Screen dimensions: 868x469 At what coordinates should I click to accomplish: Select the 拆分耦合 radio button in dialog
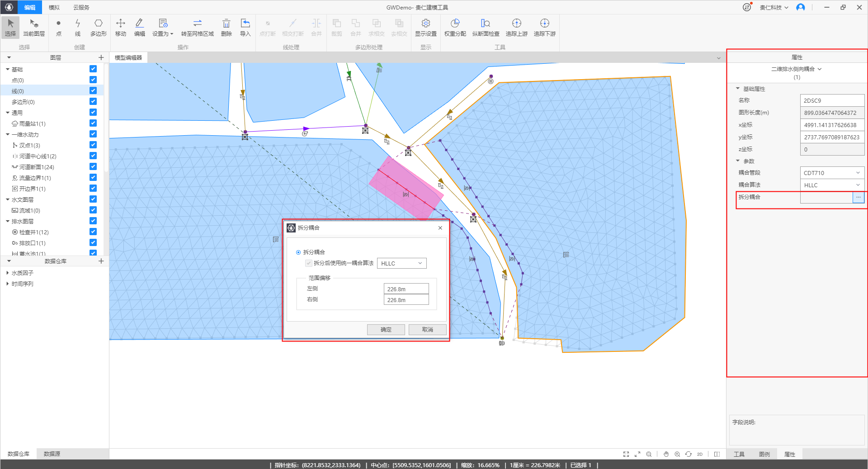pos(298,252)
